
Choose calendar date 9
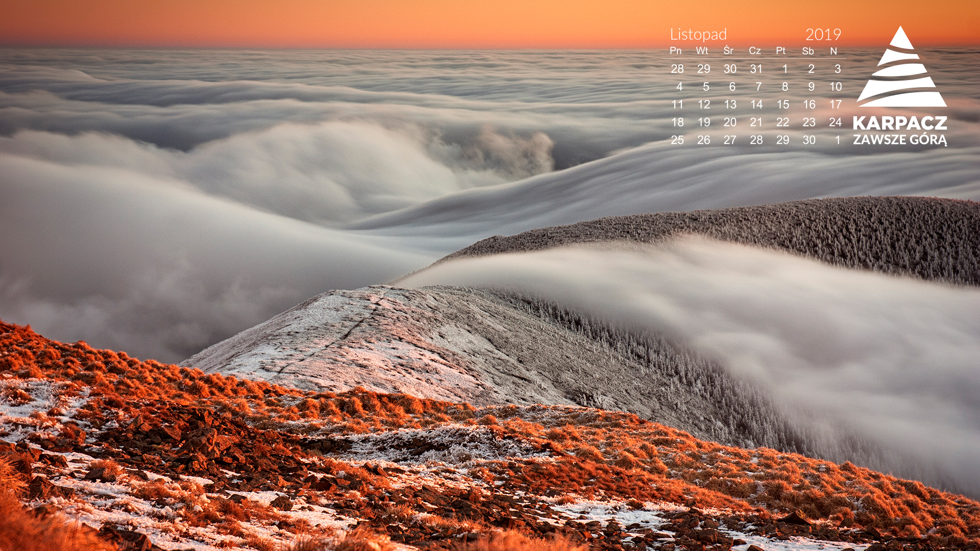point(811,87)
